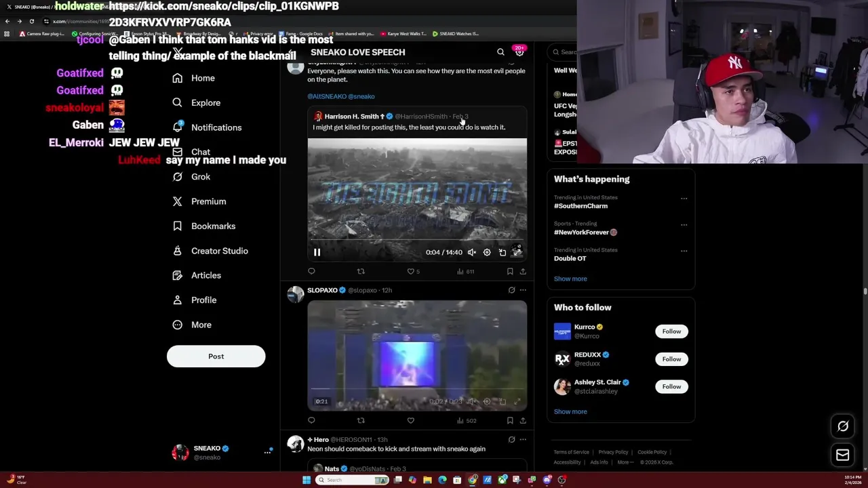
Task: Bookmark the SLOPAXO post
Action: click(x=510, y=420)
